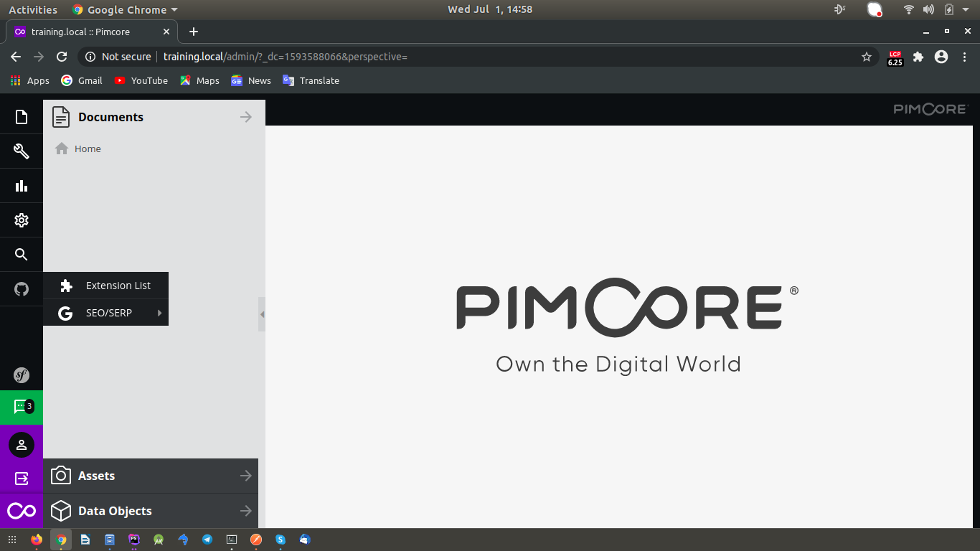Open the Chrome Extensions puzzle menu
Viewport: 980px width, 551px height.
(918, 57)
